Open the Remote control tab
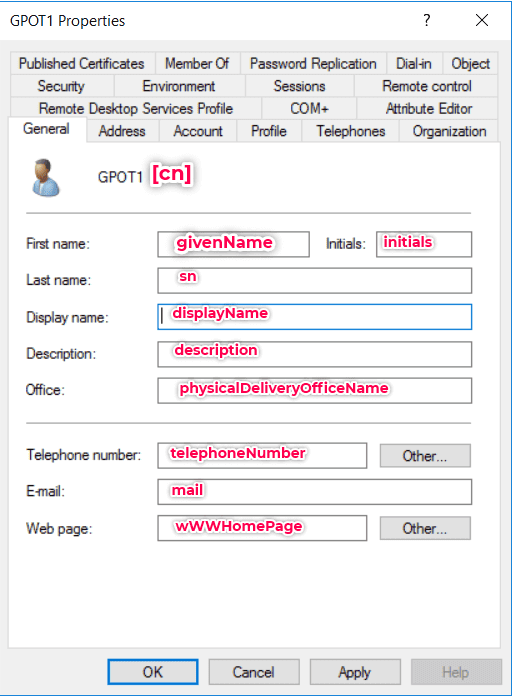This screenshot has width=513, height=697. click(x=426, y=86)
